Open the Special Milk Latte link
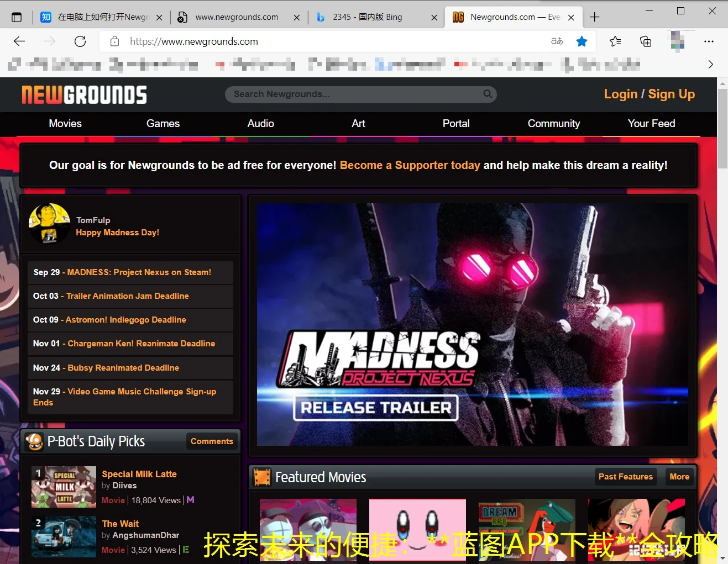Viewport: 728px width, 564px height. click(x=139, y=474)
